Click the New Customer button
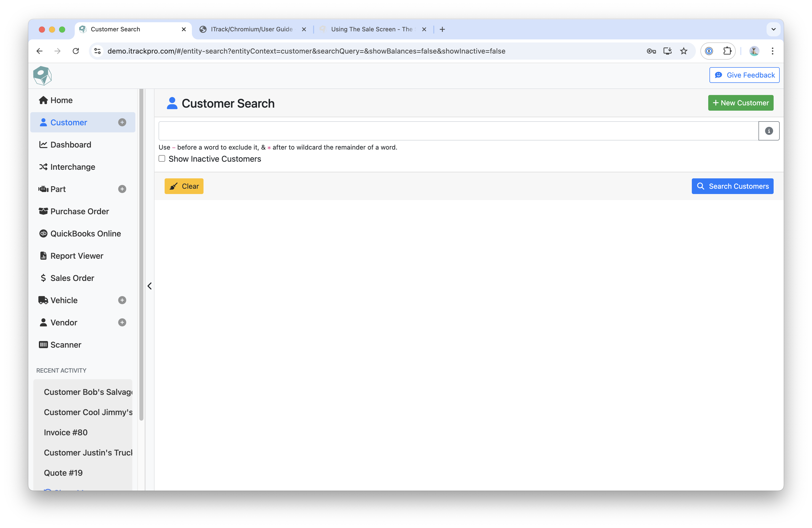812x528 pixels. click(x=740, y=103)
